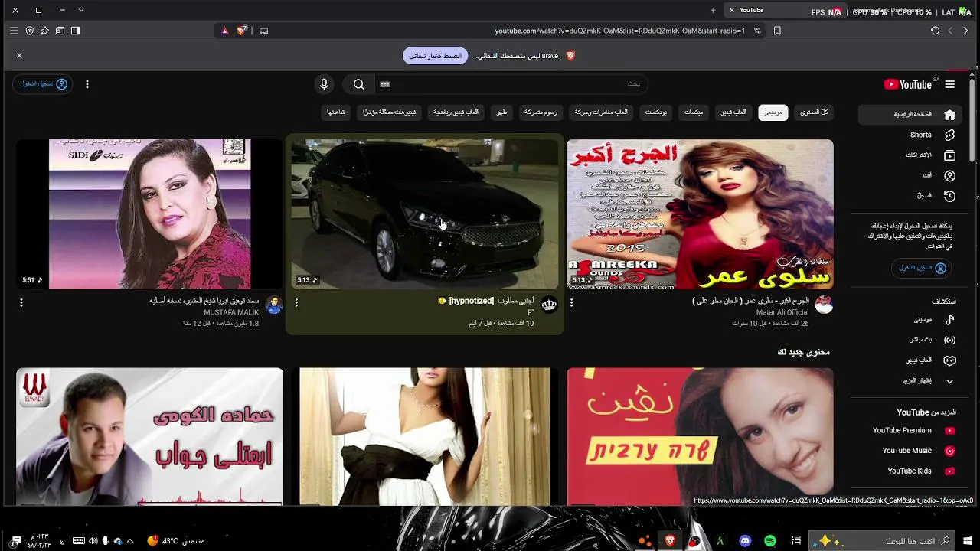The height and width of the screenshot is (551, 980).
Task: Click the YouTube URL in the address bar
Action: click(x=620, y=31)
